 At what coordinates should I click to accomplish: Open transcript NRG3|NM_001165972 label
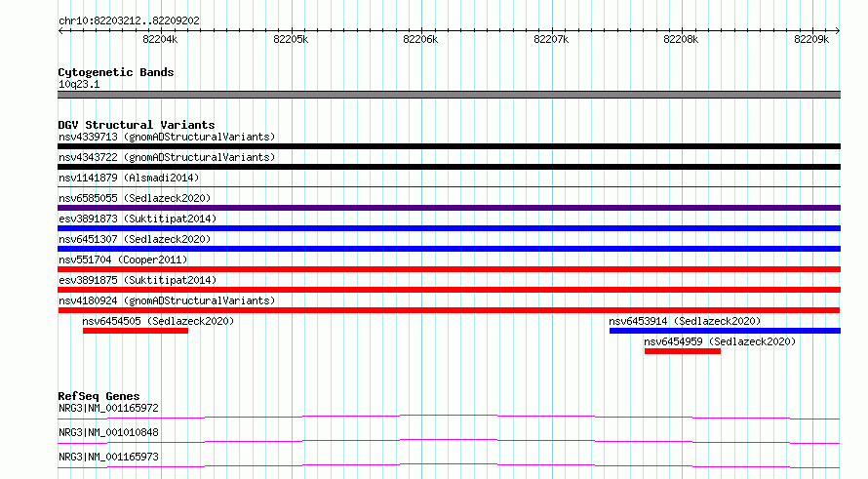108,408
